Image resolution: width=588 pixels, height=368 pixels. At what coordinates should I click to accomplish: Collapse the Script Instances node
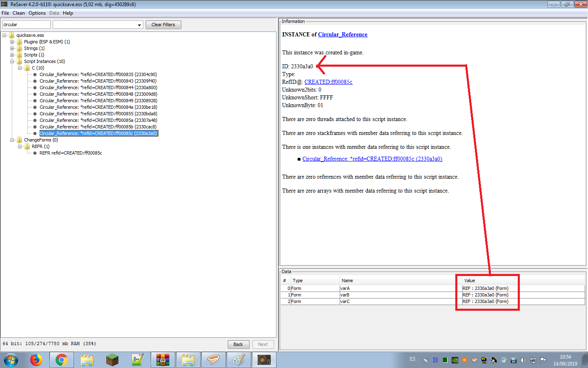tap(12, 61)
